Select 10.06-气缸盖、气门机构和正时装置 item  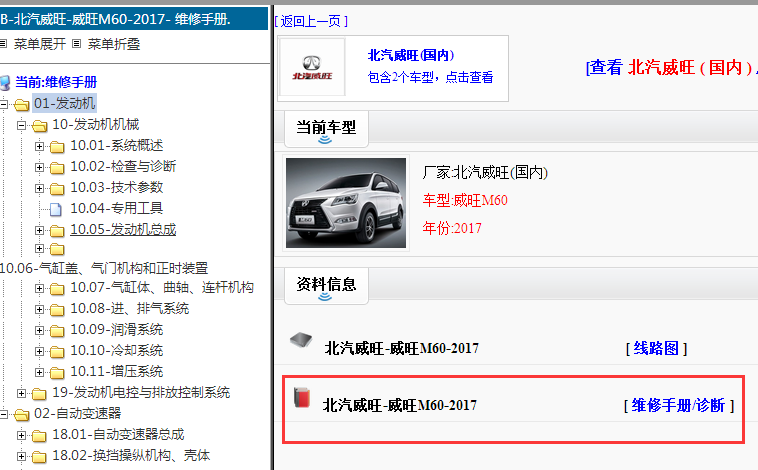[x=104, y=268]
